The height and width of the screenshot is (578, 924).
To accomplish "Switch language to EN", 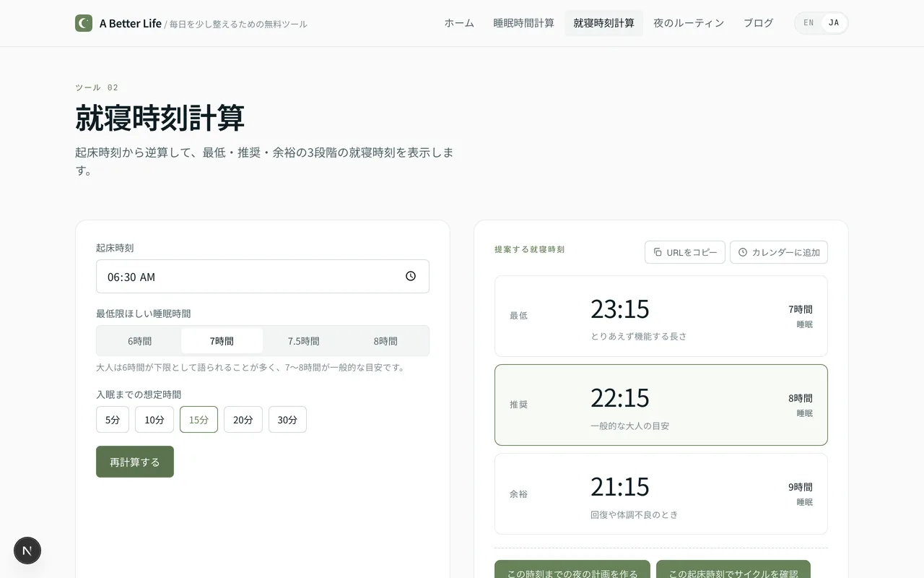I will pyautogui.click(x=808, y=23).
